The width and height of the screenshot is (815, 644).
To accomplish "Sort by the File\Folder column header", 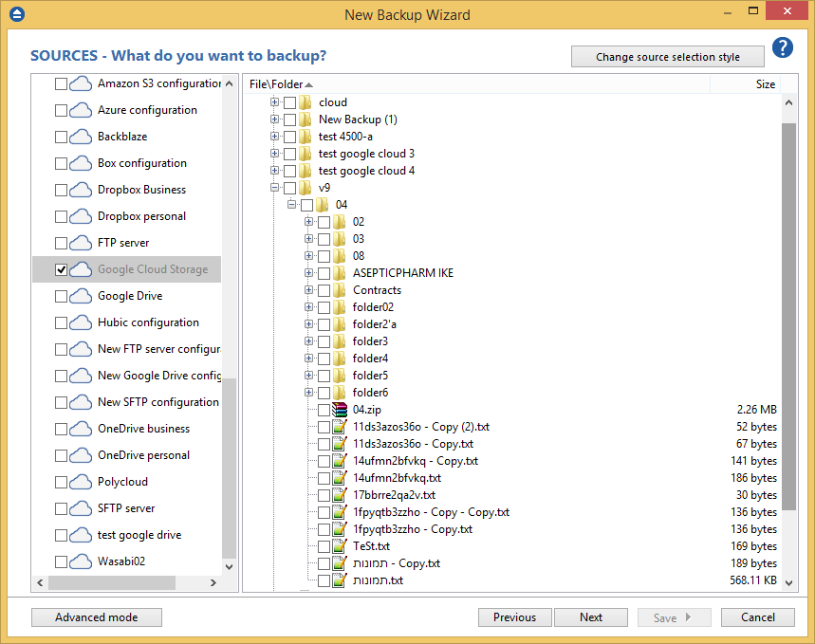I will tap(476, 84).
